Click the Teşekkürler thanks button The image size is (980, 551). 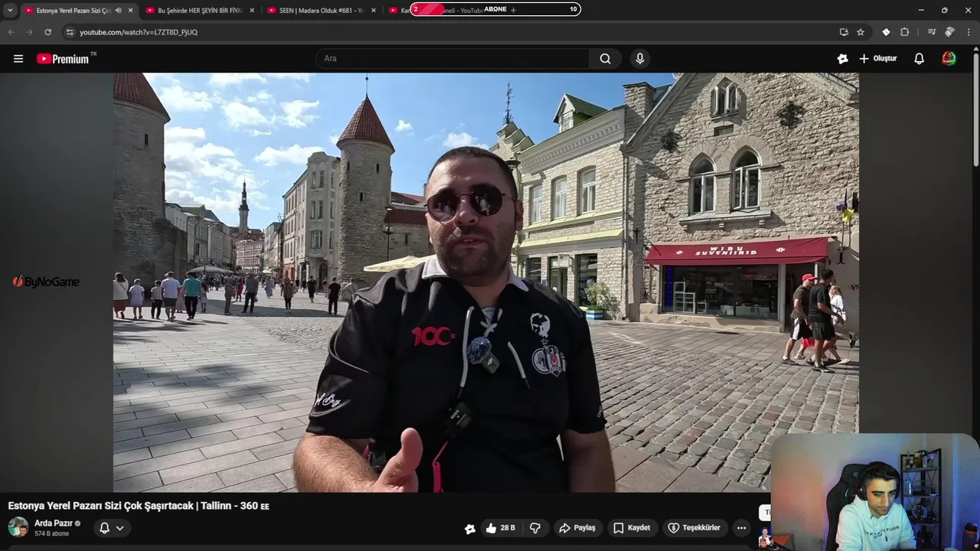click(694, 528)
